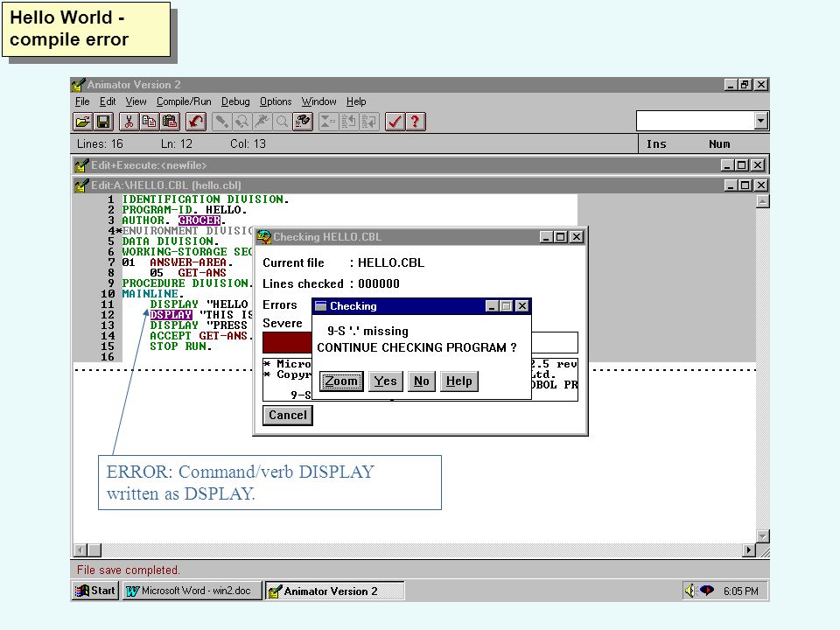Viewport: 840px width, 630px height.
Task: Click the MAINLINE. paragraph name
Action: 152,294
